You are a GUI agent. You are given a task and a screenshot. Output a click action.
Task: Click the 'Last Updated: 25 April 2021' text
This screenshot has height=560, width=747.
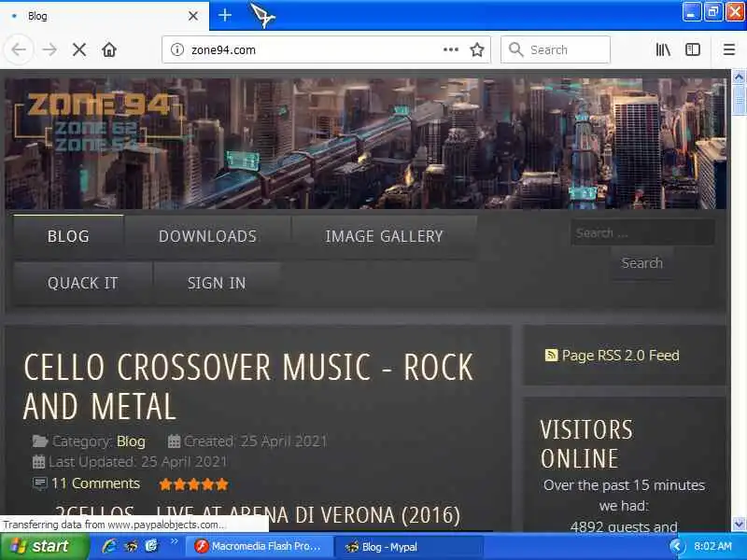pos(137,462)
